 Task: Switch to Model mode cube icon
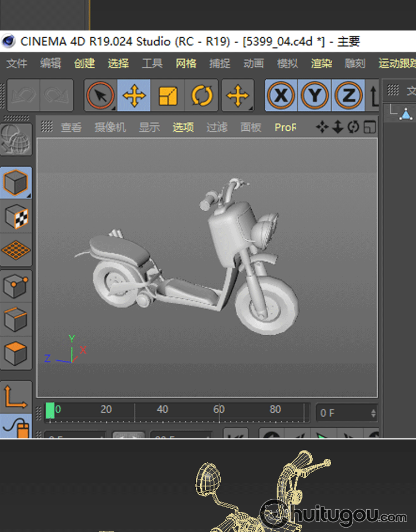[16, 182]
